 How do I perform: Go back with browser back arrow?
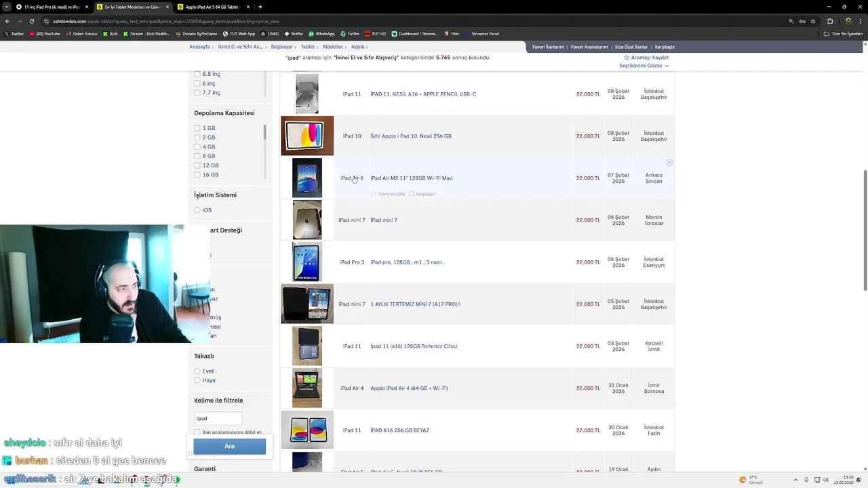tap(7, 21)
